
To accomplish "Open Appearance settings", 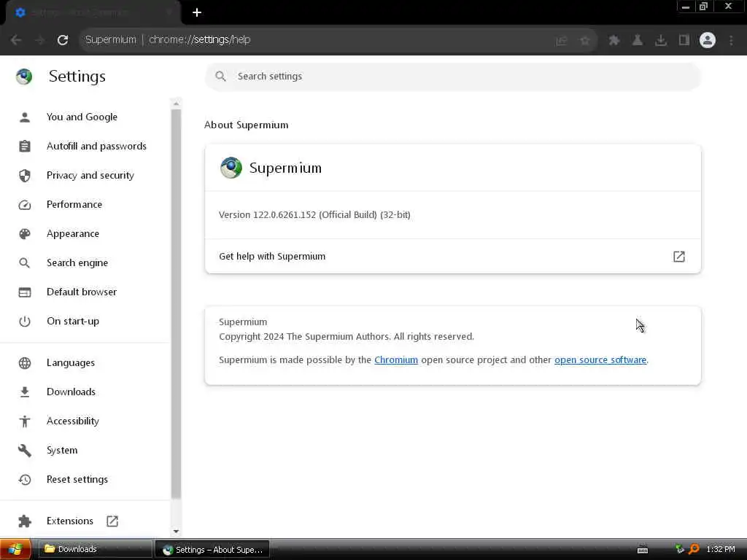I will 73,233.
